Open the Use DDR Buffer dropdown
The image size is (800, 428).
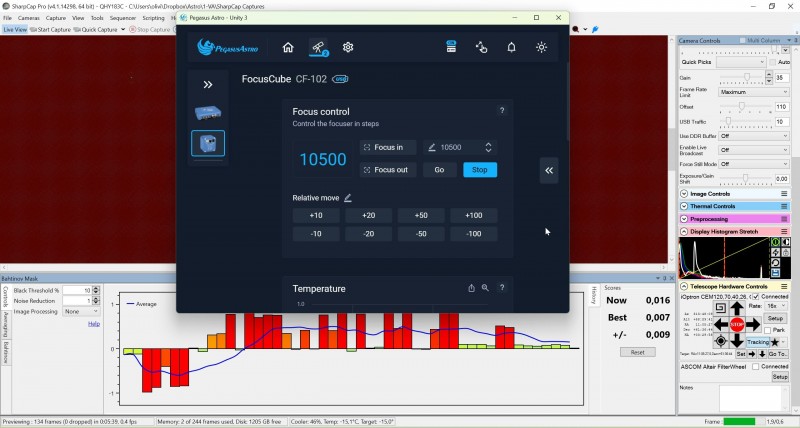[x=754, y=136]
